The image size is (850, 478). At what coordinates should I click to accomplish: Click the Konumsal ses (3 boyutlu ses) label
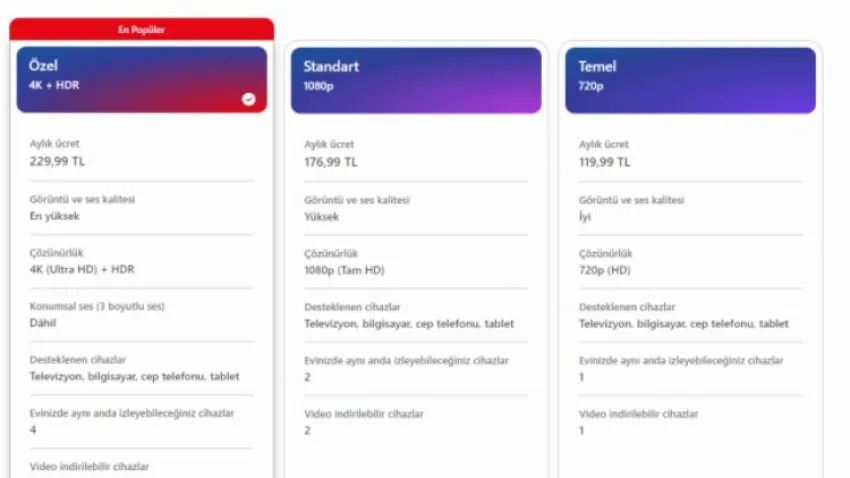pyautogui.click(x=97, y=306)
